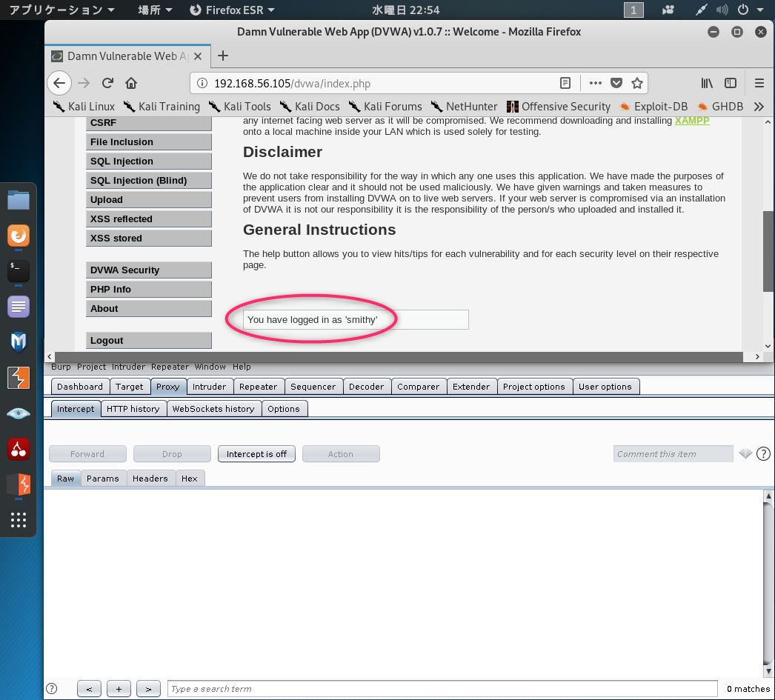Image resolution: width=775 pixels, height=700 pixels.
Task: Click the Firefox forward arrow
Action: point(84,83)
